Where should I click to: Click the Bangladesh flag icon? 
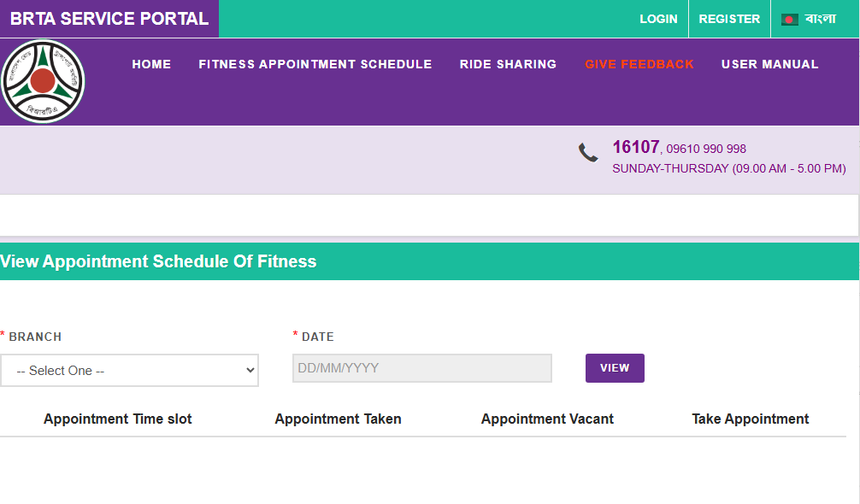(x=789, y=19)
